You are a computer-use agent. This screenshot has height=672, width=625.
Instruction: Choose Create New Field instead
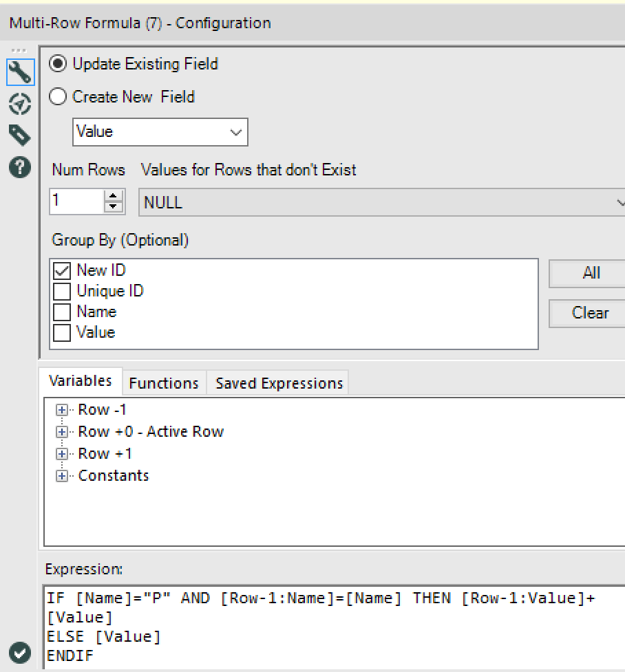pos(58,97)
